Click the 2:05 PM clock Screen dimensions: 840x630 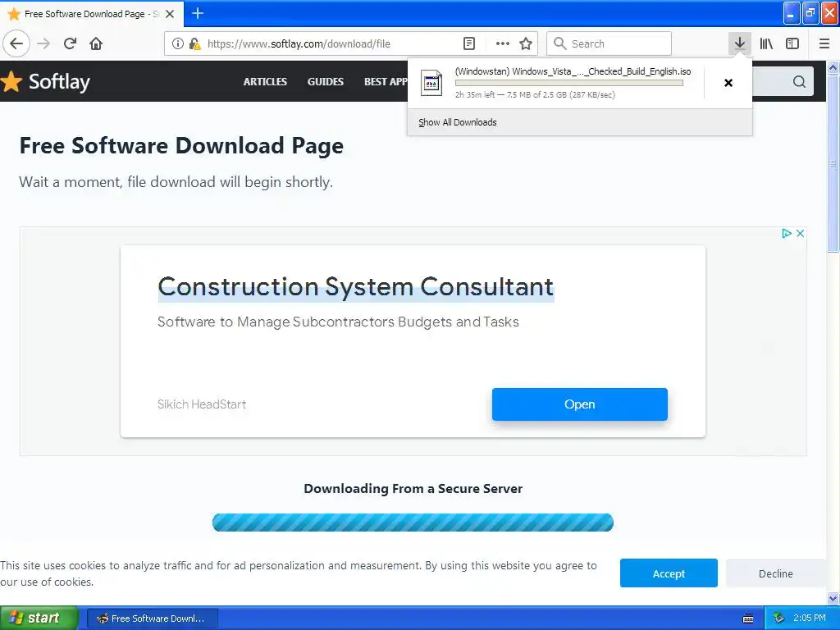pos(810,618)
